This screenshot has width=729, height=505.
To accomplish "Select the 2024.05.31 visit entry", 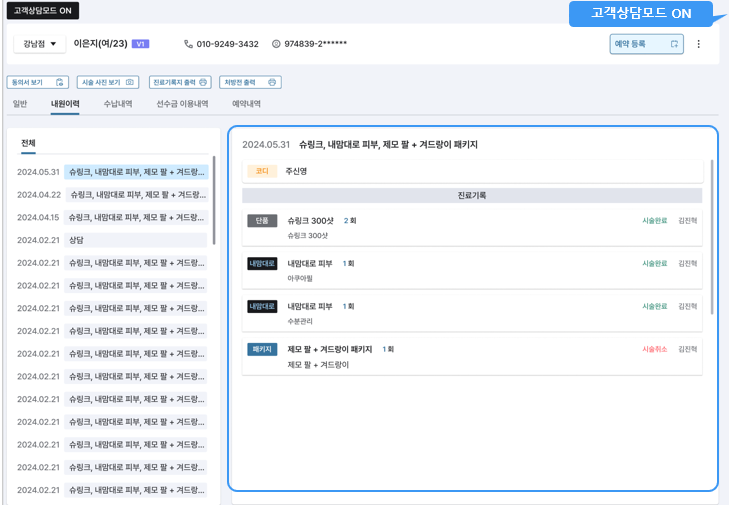I will tap(113, 172).
